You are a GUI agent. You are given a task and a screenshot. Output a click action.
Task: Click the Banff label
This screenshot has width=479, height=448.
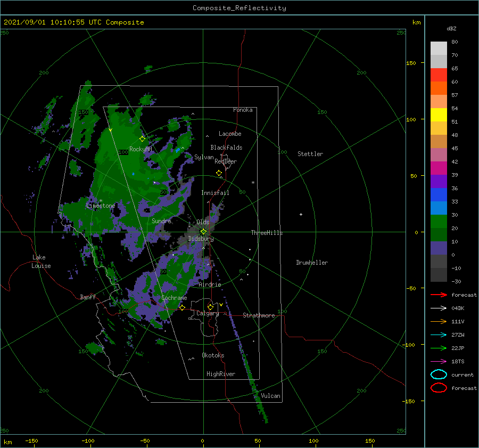[x=88, y=297]
